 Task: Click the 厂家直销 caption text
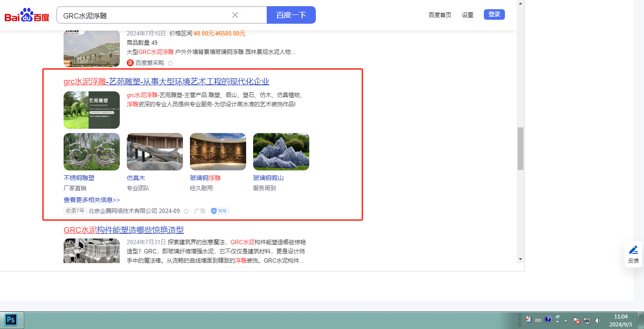click(75, 188)
